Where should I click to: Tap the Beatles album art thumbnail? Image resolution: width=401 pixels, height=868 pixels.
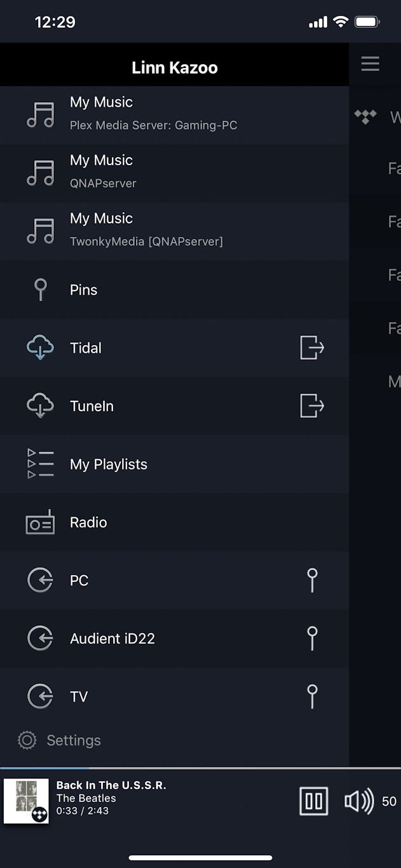tap(26, 801)
